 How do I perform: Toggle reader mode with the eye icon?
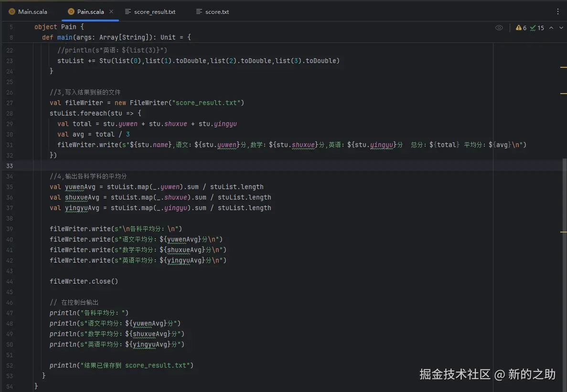click(x=499, y=28)
